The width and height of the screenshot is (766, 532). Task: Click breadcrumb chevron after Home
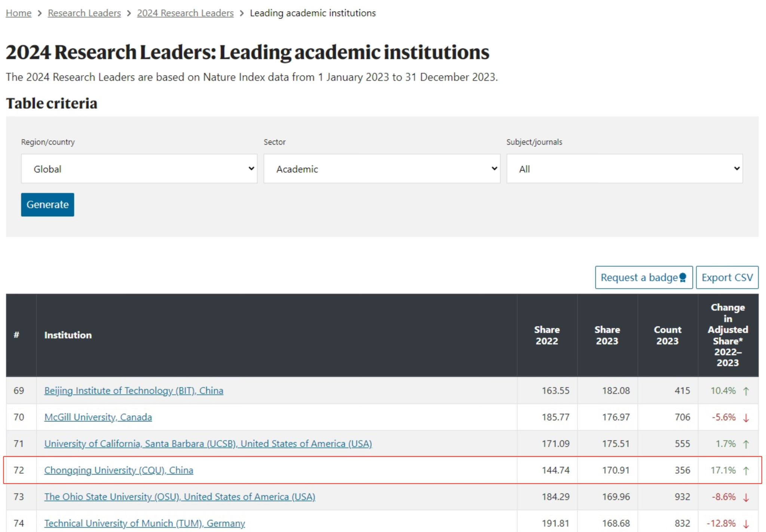click(x=40, y=13)
